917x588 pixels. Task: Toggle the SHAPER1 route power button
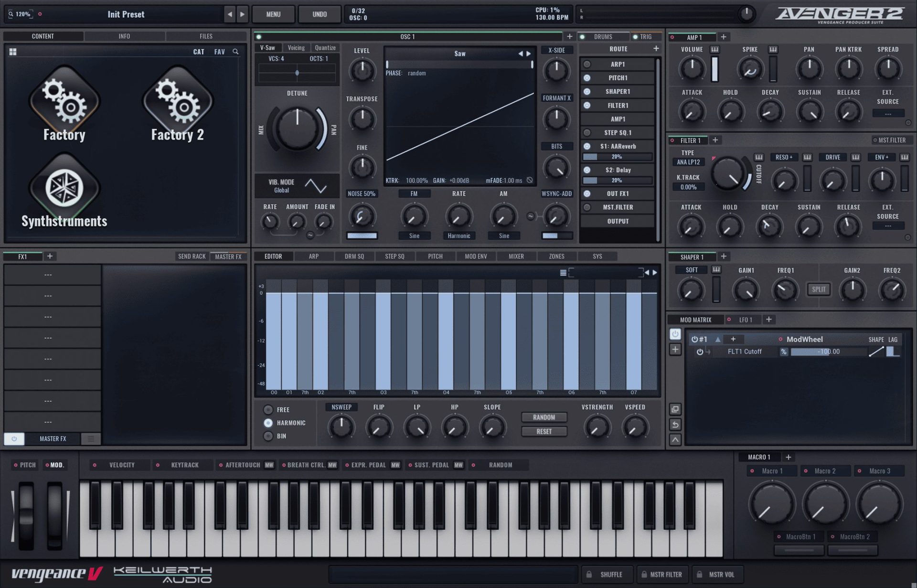[587, 91]
